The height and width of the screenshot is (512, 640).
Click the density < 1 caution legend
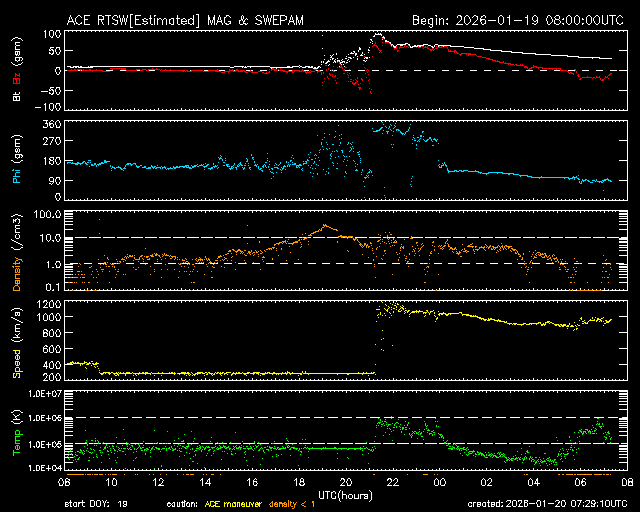pyautogui.click(x=292, y=504)
